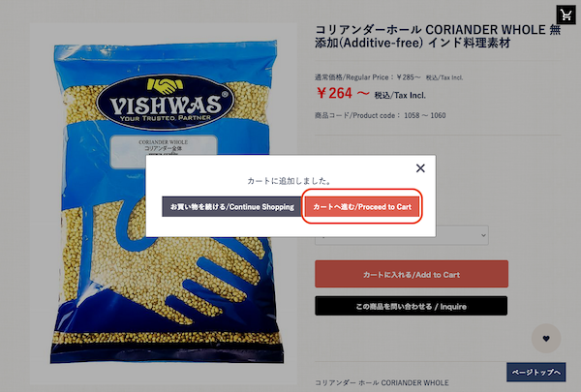Click the 税込/Tax Incl. label beside sale price
The height and width of the screenshot is (392, 581).
coord(400,95)
